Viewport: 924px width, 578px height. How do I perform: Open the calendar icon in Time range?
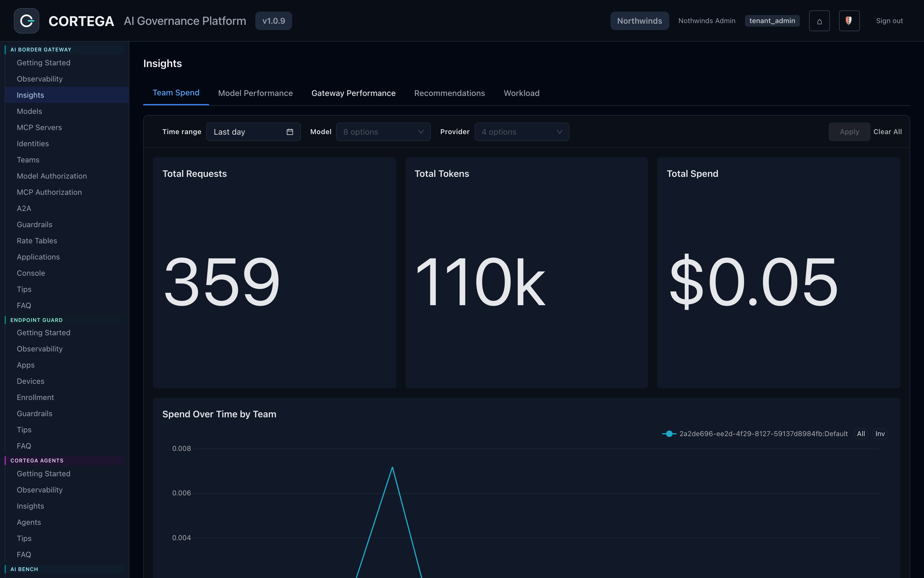click(x=290, y=132)
